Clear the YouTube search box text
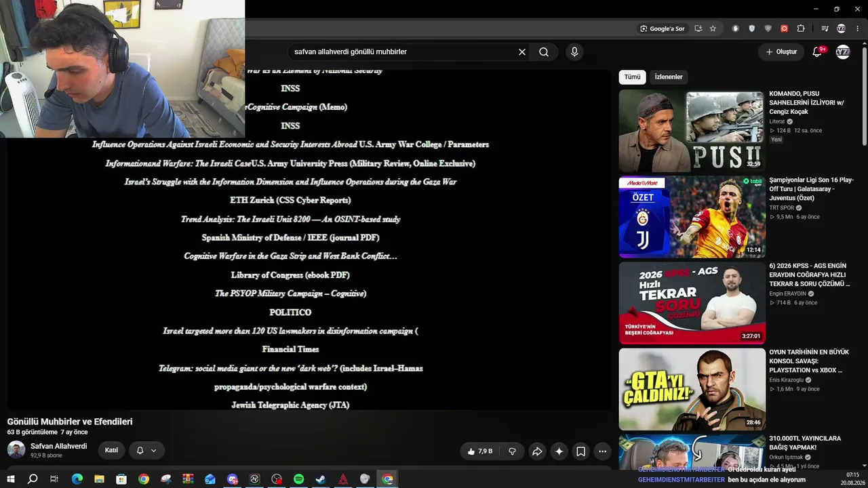Screen dimensions: 868x488 point(522,52)
